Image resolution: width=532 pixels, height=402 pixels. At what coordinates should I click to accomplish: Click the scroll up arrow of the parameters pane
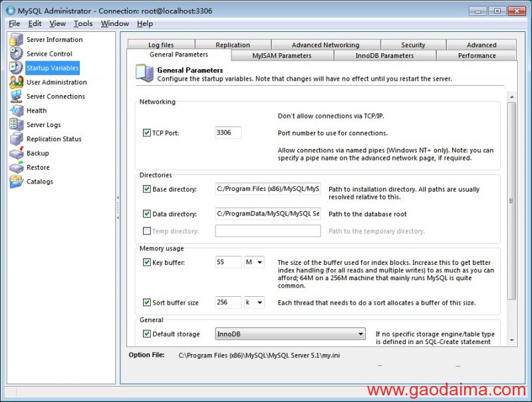click(511, 97)
